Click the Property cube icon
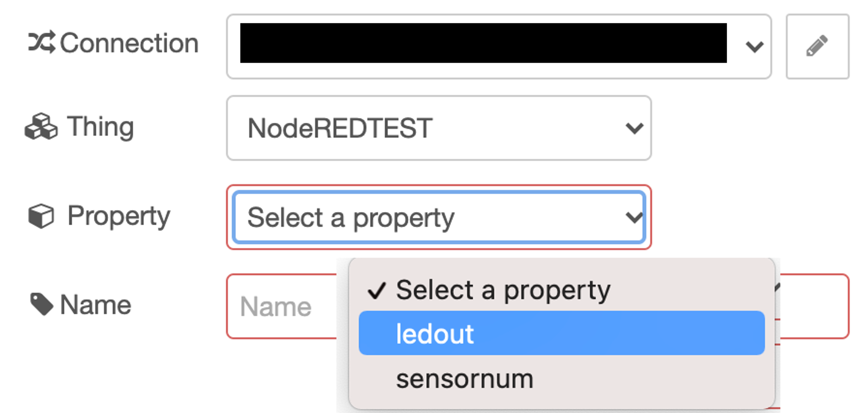Image resolution: width=868 pixels, height=413 pixels. (x=41, y=216)
